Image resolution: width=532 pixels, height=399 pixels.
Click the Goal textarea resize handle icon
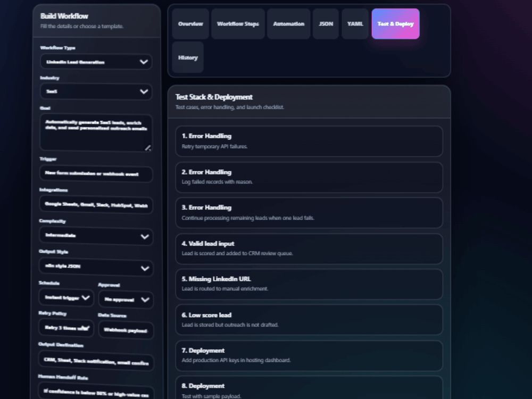tap(148, 147)
